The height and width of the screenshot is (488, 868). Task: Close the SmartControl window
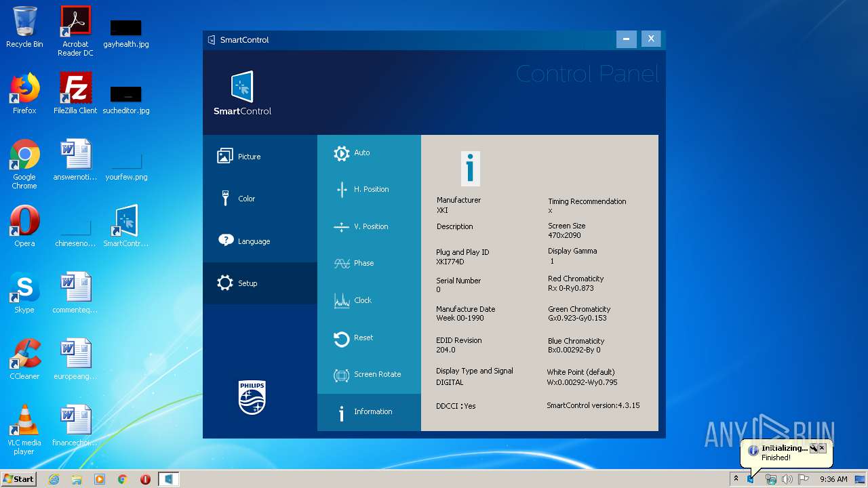point(651,39)
